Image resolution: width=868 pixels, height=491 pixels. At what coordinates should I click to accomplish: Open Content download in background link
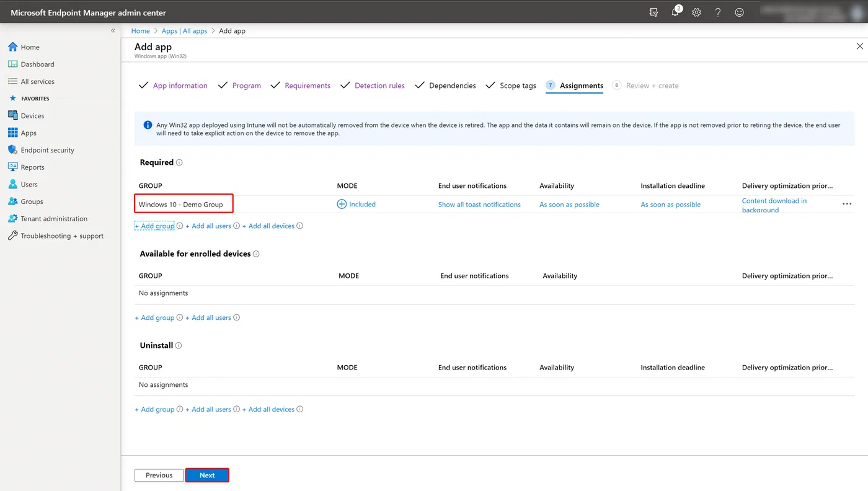(x=774, y=205)
